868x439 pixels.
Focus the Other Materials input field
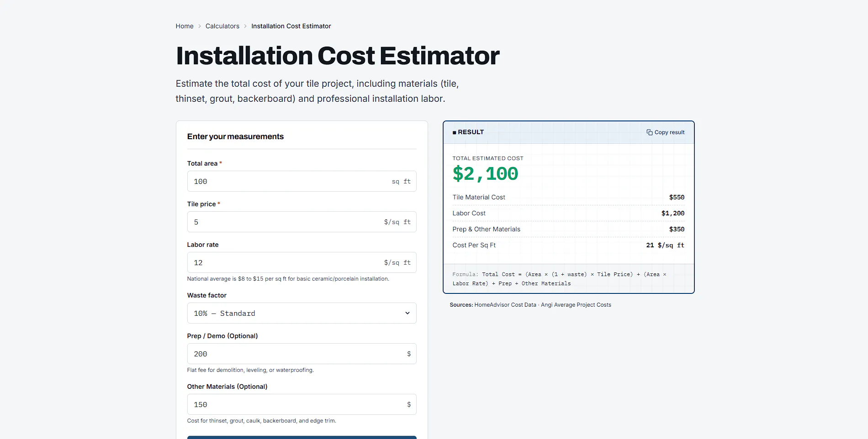pos(302,404)
